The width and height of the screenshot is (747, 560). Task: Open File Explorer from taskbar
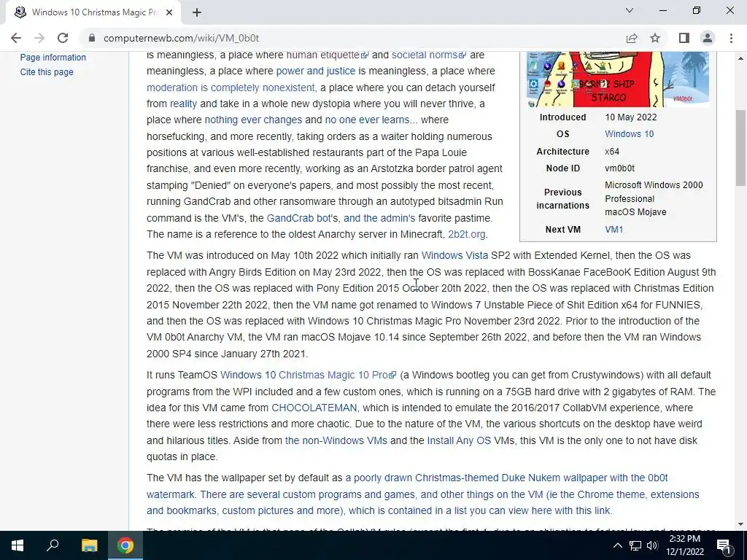click(89, 545)
